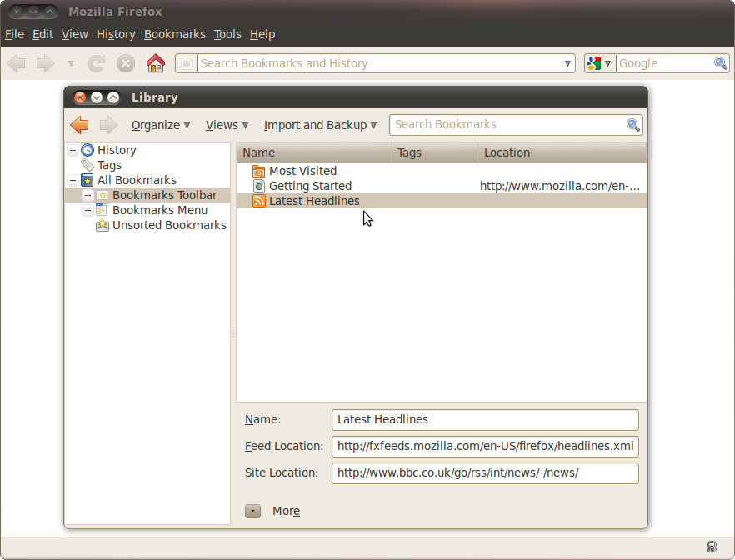Open the View menu
Image resolution: width=735 pixels, height=560 pixels.
point(74,34)
